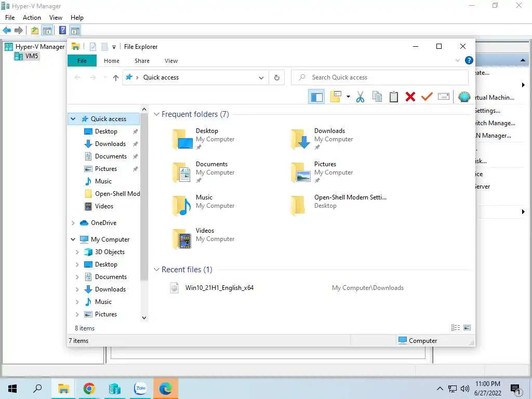Open the Recent locations dropdown arrow
The height and width of the screenshot is (399, 532).
104,78
